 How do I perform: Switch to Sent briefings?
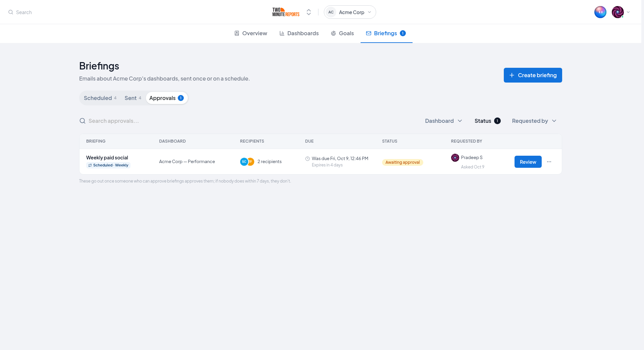tap(133, 98)
